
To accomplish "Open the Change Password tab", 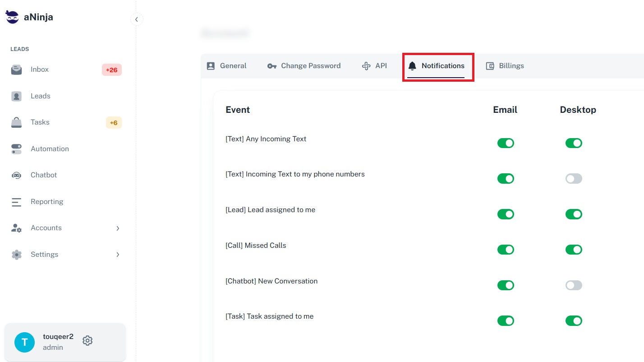I will (x=304, y=66).
